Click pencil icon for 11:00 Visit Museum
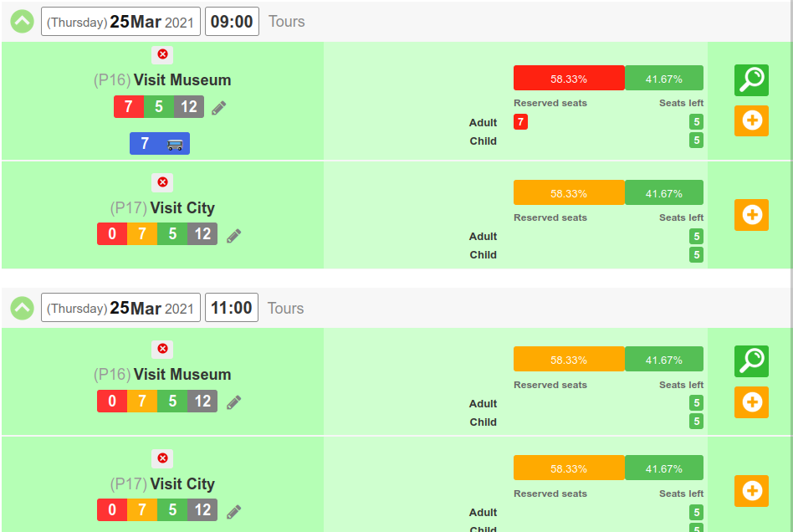The width and height of the screenshot is (793, 532). click(233, 402)
